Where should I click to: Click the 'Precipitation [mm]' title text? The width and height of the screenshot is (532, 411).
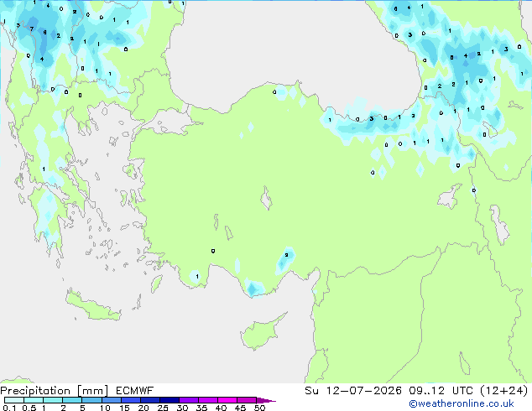[x=55, y=391]
